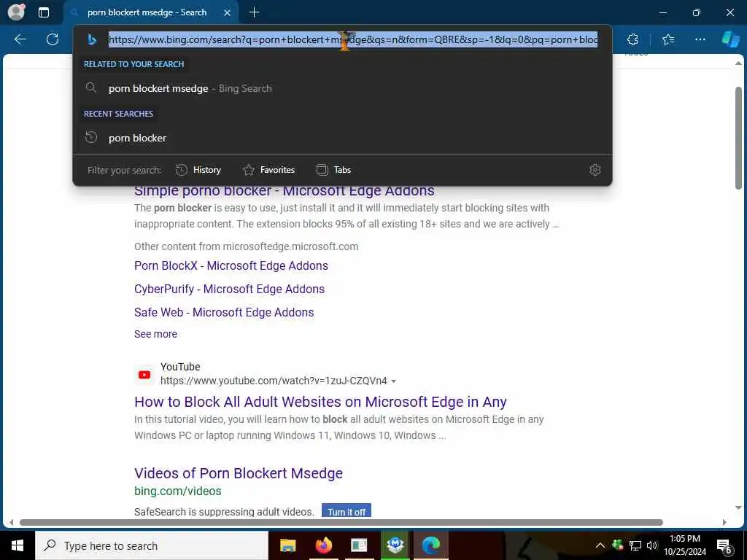This screenshot has height=560, width=747.
Task: Click the scroll right arrow at bottom
Action: tap(724, 522)
